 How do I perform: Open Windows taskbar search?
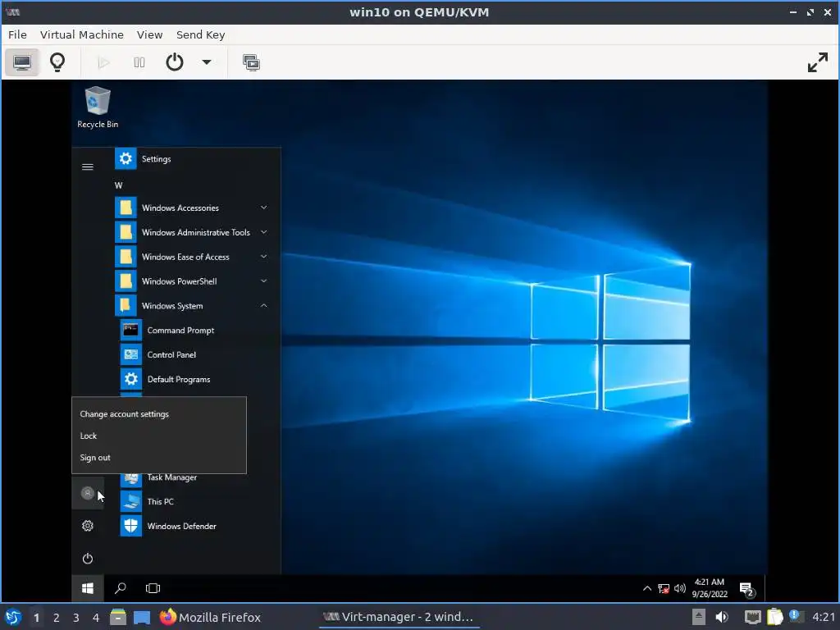pyautogui.click(x=120, y=588)
